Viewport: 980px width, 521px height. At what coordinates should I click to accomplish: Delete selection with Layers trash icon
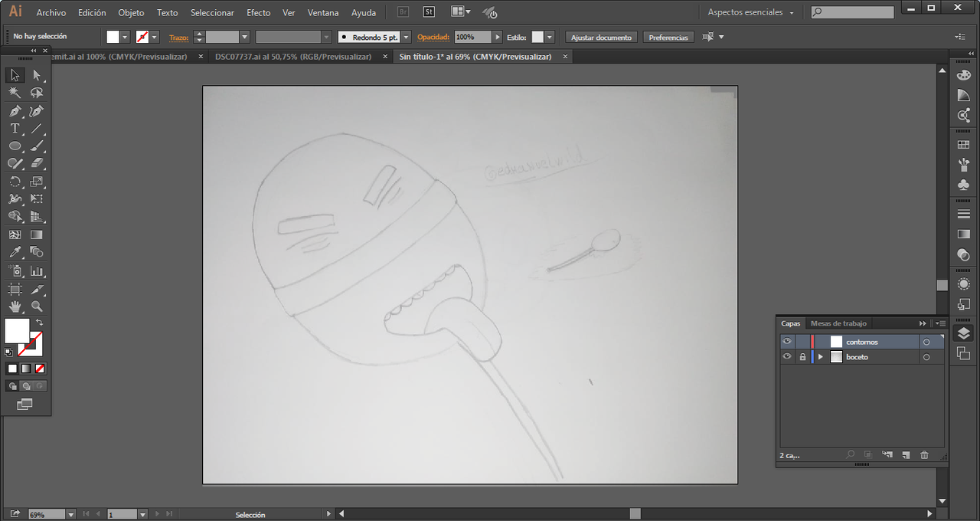tap(924, 454)
